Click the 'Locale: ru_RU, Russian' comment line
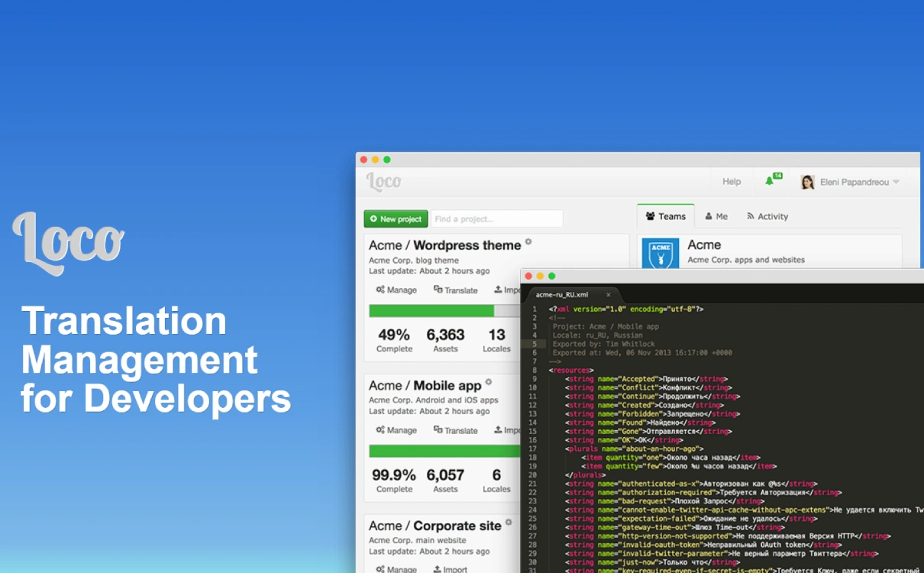 coord(598,335)
